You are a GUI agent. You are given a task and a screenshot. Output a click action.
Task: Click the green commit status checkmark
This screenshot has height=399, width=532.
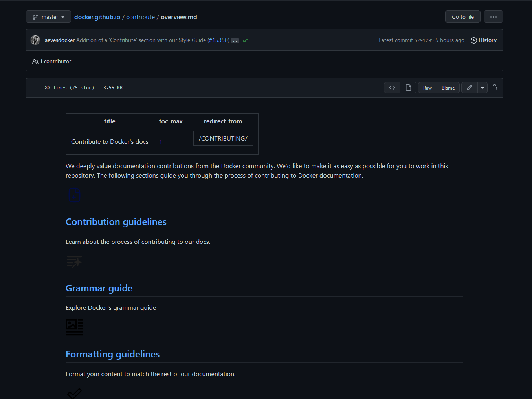tap(245, 40)
